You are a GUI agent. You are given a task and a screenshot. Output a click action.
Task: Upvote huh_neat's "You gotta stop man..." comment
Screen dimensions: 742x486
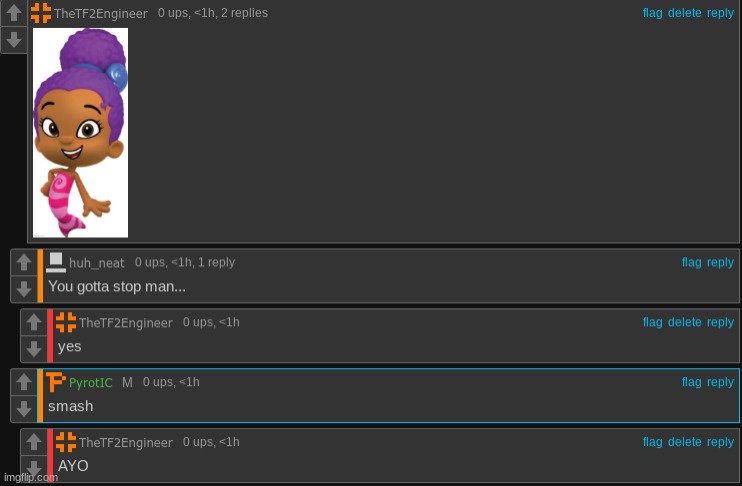click(24, 262)
